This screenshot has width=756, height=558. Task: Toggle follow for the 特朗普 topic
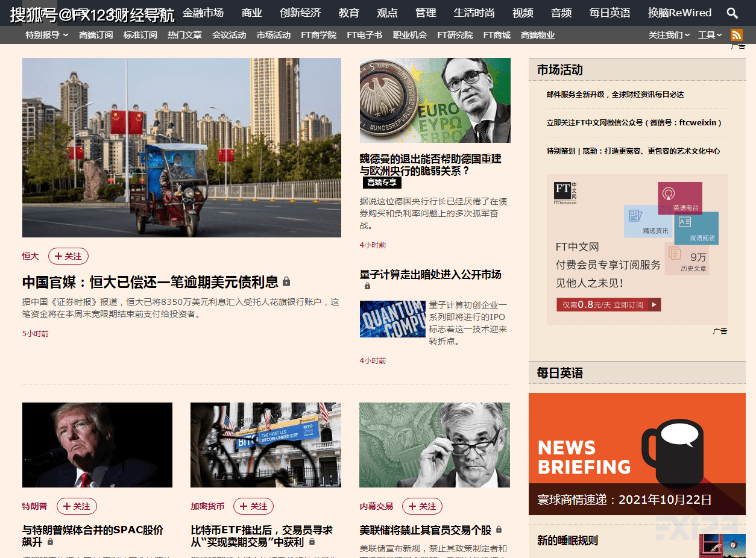click(77, 506)
